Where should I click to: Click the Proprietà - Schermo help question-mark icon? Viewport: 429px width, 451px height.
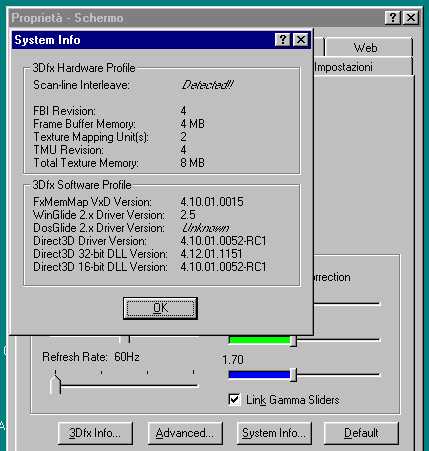tap(392, 17)
